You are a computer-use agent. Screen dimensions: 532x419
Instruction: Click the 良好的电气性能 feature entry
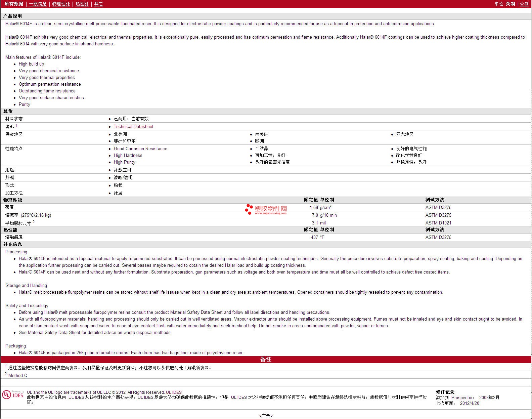click(411, 149)
